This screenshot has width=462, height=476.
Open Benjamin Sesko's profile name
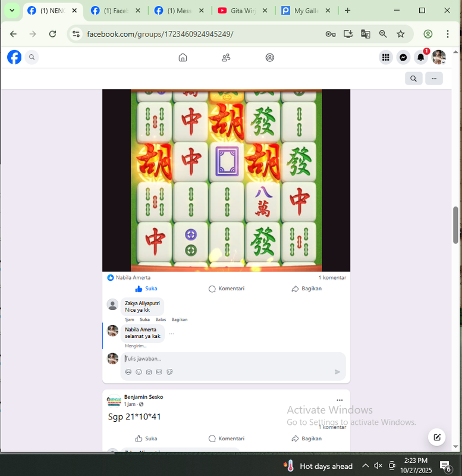coord(143,397)
